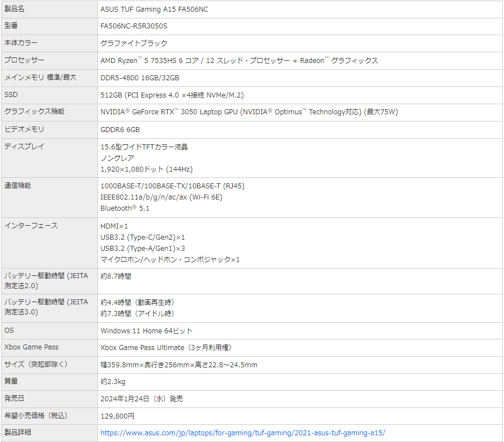Click the 'USB3.2 (Type-A/Gen1)×3' line
The width and height of the screenshot is (504, 442).
[143, 249]
